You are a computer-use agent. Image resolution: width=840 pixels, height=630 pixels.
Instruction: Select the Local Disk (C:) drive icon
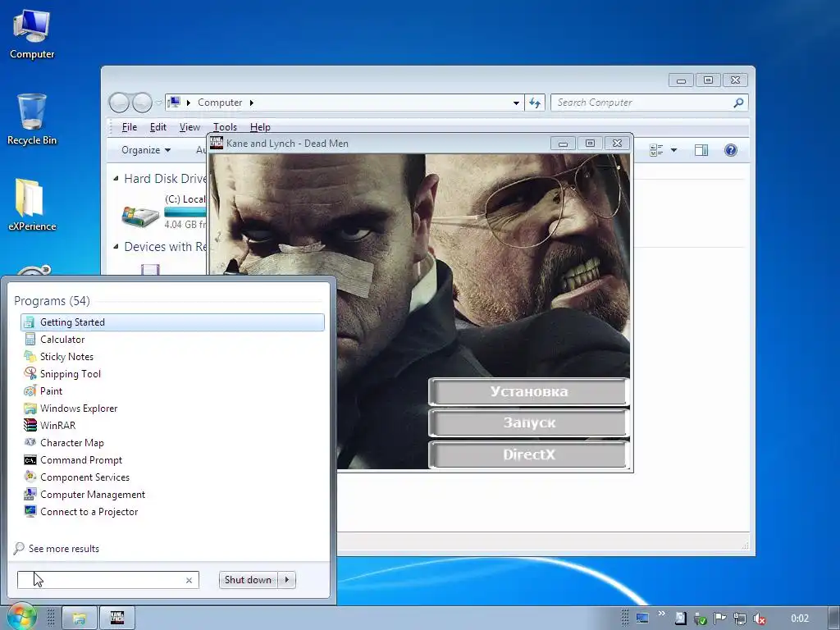click(139, 215)
